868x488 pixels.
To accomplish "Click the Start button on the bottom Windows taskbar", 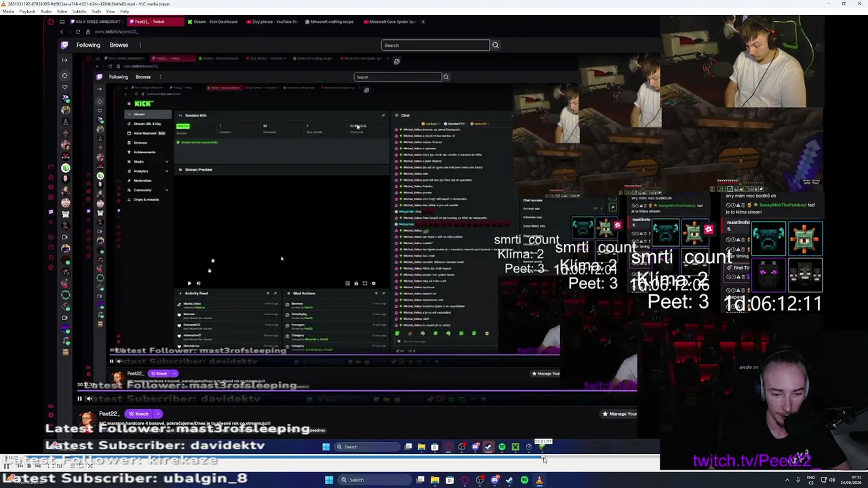I will click(x=329, y=480).
